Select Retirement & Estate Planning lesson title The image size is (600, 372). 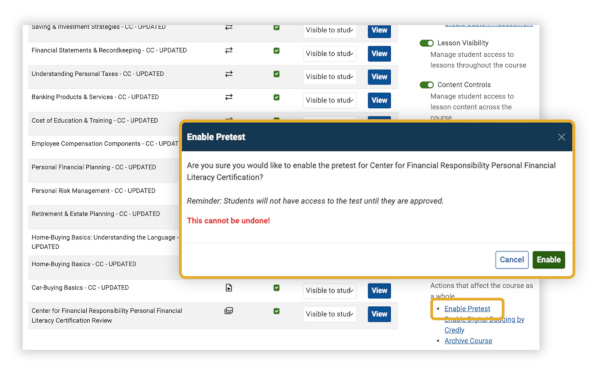96,214
